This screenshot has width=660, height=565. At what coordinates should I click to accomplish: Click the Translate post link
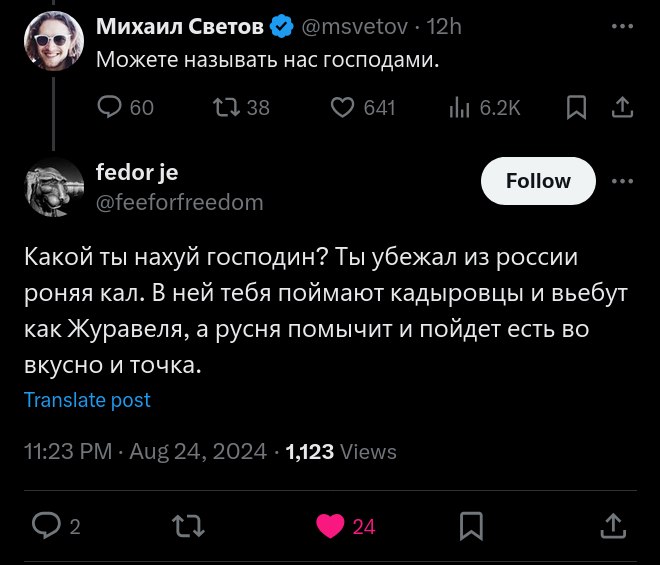pos(87,400)
